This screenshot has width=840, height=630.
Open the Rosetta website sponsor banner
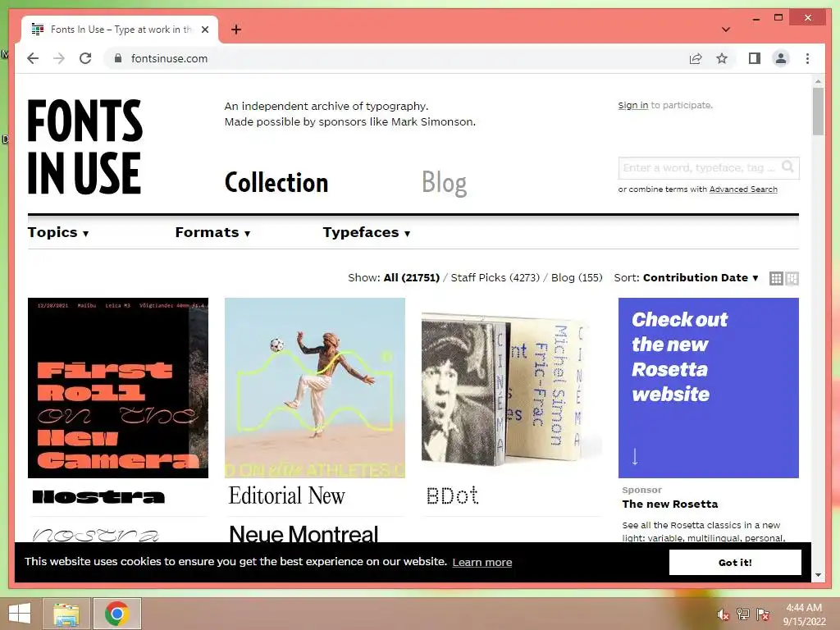(x=708, y=388)
